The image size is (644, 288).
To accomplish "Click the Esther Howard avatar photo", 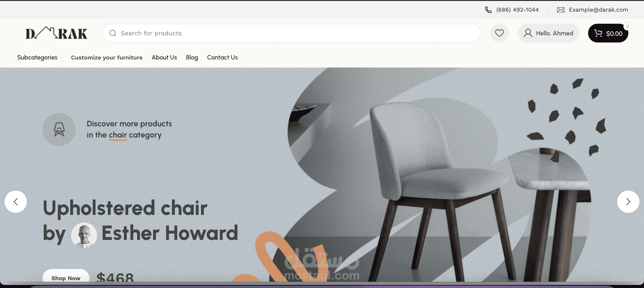I will [84, 235].
